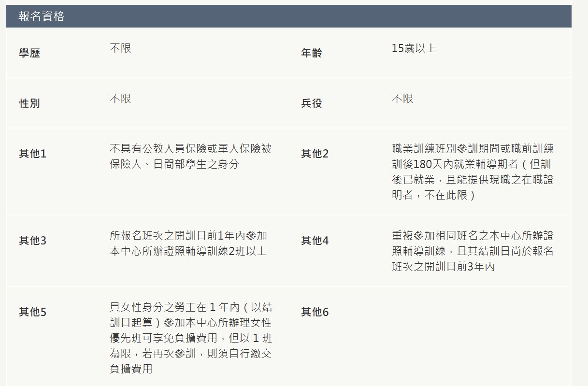The height and width of the screenshot is (386, 588).
Task: Click the 其他5 row label
Action: point(32,312)
